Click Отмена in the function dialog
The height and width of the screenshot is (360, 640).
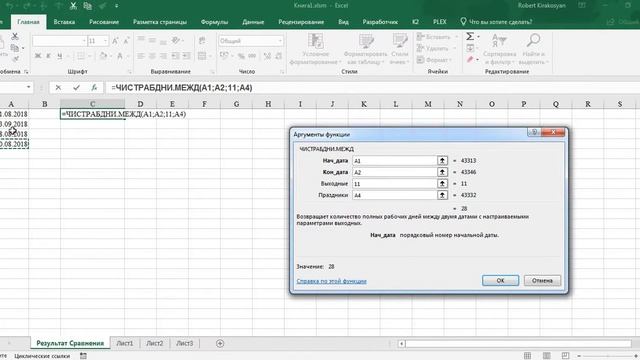pyautogui.click(x=542, y=280)
